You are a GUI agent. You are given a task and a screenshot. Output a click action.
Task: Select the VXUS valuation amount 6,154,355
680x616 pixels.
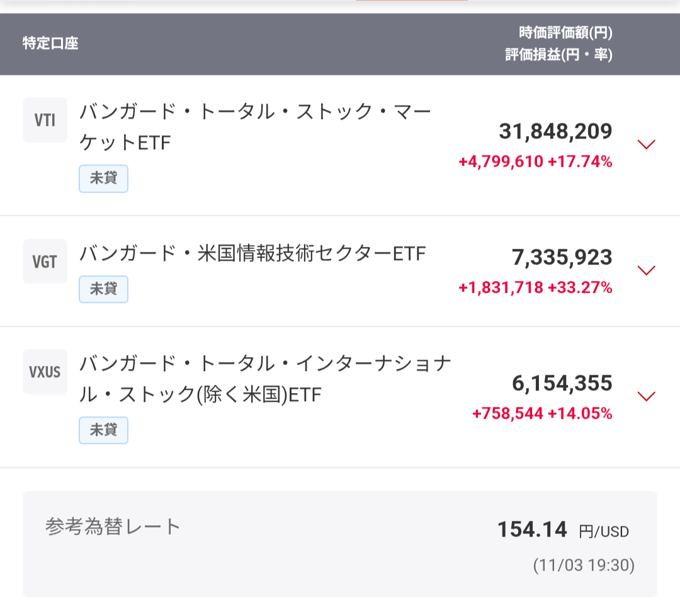pos(562,384)
